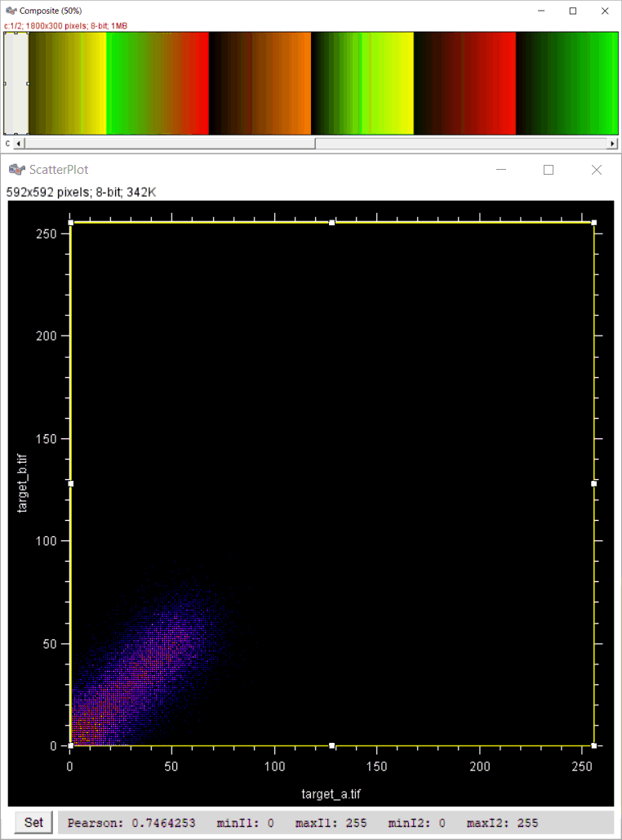
Task: Minimize the Composite window
Action: click(x=541, y=11)
